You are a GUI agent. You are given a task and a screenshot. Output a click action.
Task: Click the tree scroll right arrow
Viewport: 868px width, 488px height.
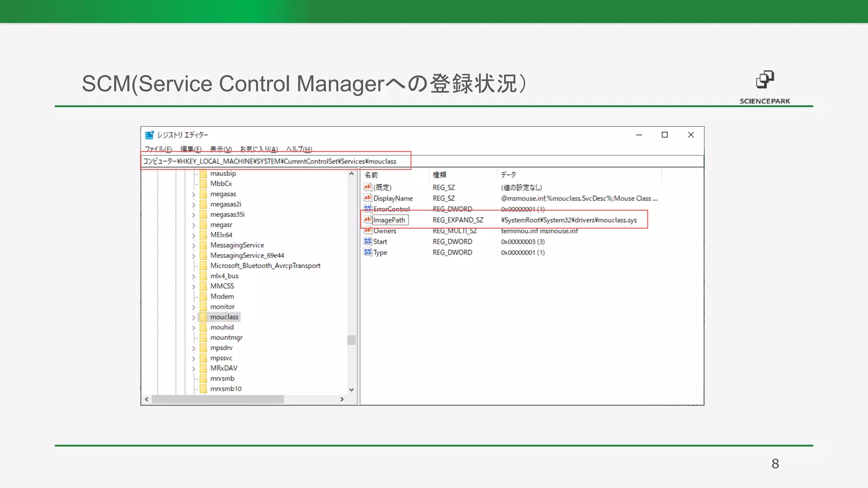pos(342,399)
